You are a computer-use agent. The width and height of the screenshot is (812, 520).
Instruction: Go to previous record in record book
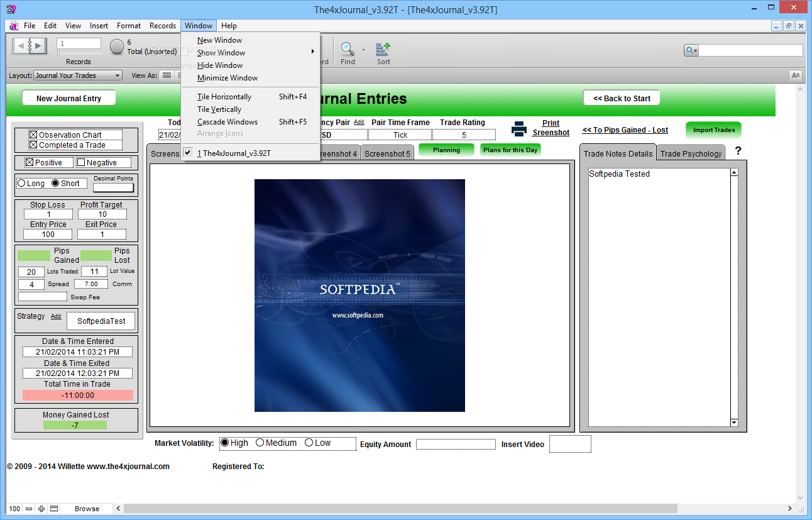pyautogui.click(x=21, y=46)
